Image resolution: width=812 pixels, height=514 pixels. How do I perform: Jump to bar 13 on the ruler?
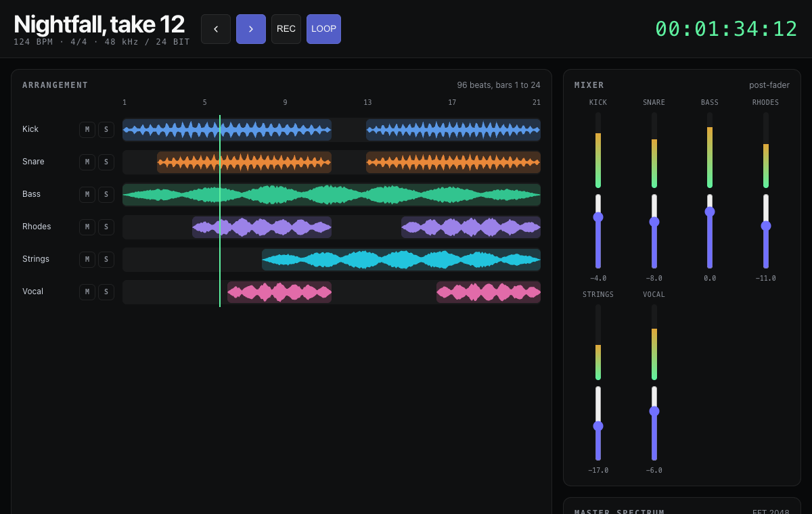[367, 103]
